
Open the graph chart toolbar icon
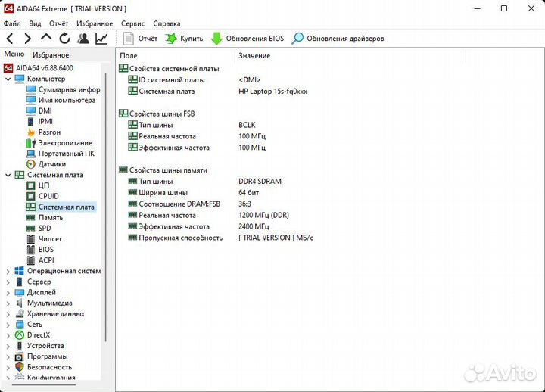101,39
